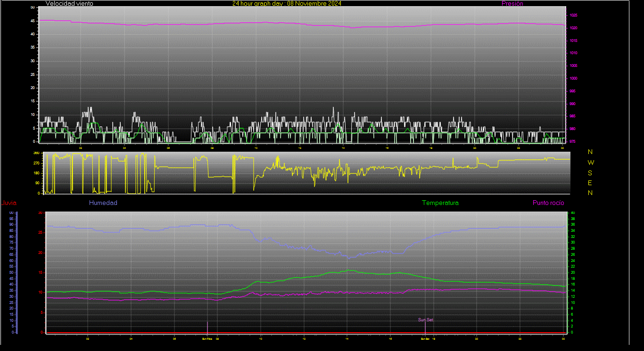
Task: Click the '180' wind direction scale value
Action: click(x=36, y=173)
